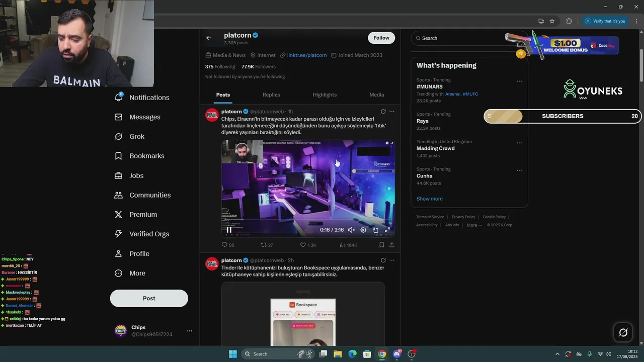The width and height of the screenshot is (644, 362).
Task: Open Grok action on the 2h post
Action: (383, 260)
